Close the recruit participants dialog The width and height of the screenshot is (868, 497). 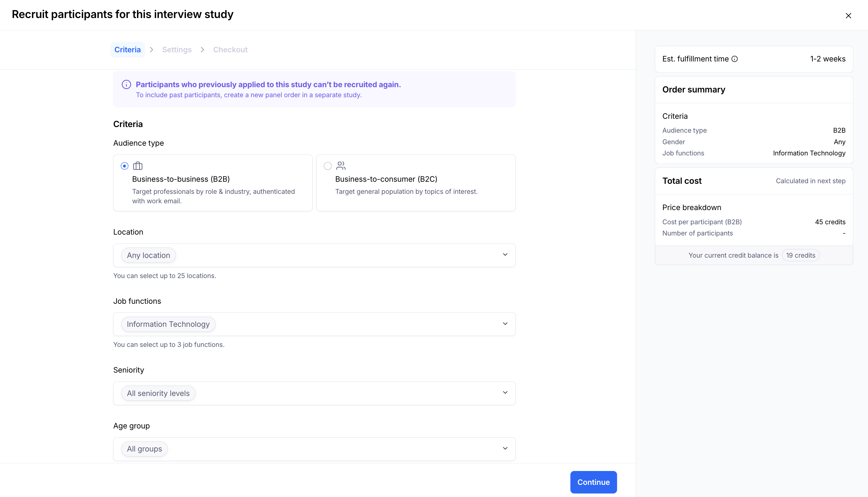(848, 16)
